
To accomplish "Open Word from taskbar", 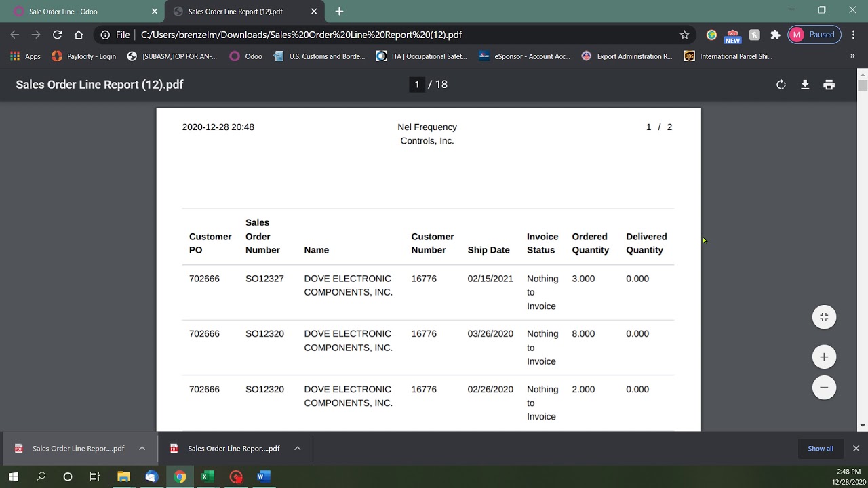I will pyautogui.click(x=263, y=476).
